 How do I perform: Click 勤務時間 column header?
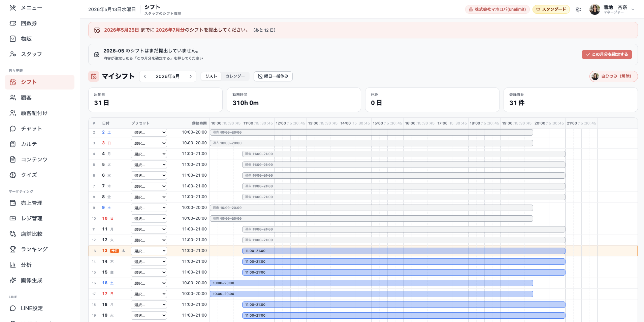199,123
